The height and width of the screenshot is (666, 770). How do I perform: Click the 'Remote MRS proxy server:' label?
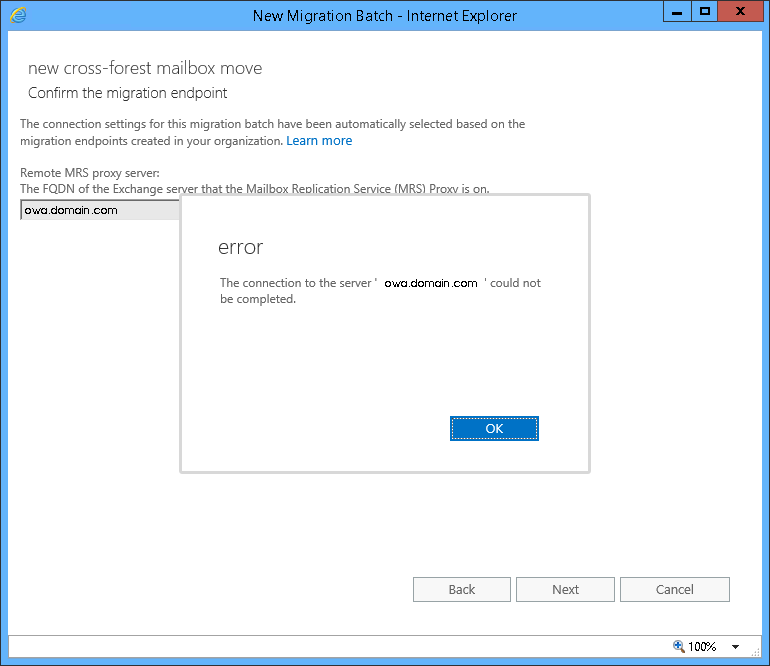[90, 173]
